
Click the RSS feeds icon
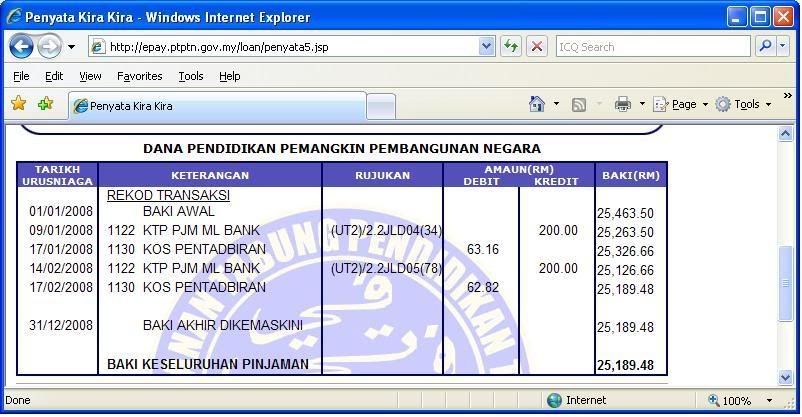click(x=579, y=104)
